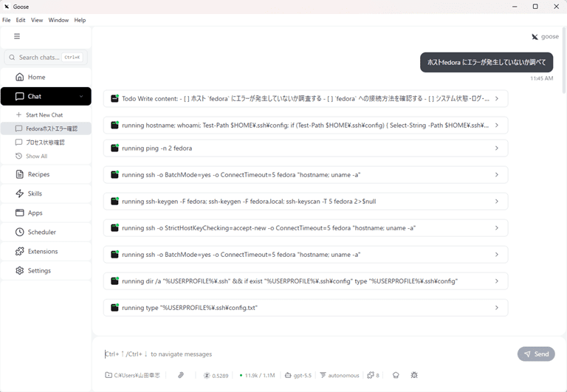Expand the ssh-keygen -F fedora row chevron
This screenshot has height=392, width=567.
497,201
